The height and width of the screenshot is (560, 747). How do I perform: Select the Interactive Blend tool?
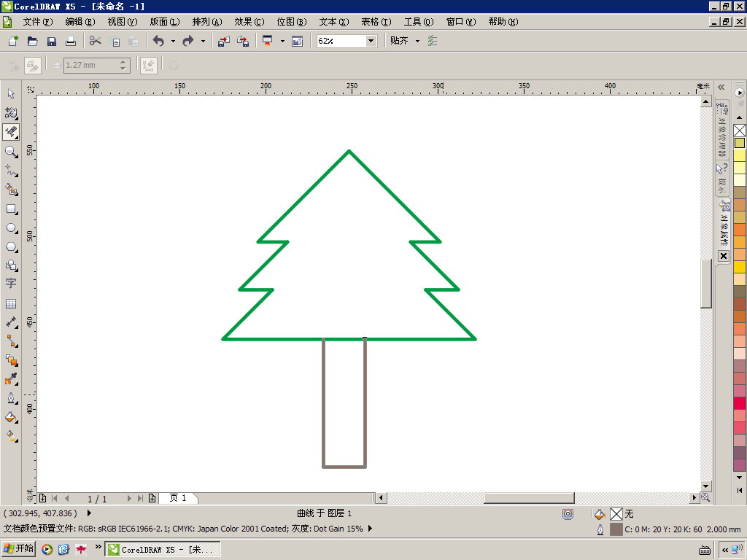point(11,360)
